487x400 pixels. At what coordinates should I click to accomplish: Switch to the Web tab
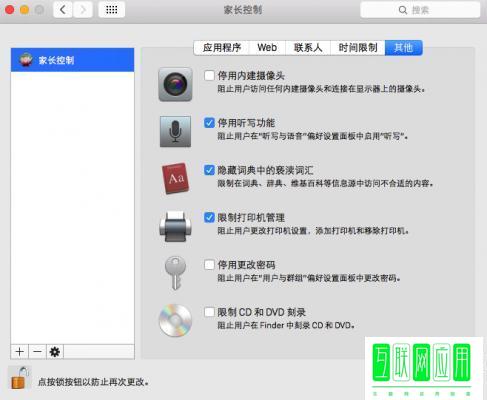[267, 48]
